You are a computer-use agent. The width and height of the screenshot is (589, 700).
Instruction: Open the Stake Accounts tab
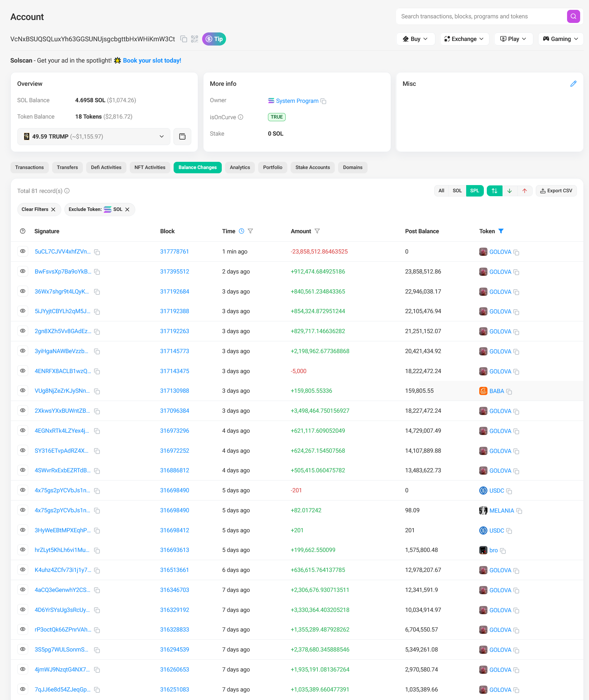coord(313,168)
